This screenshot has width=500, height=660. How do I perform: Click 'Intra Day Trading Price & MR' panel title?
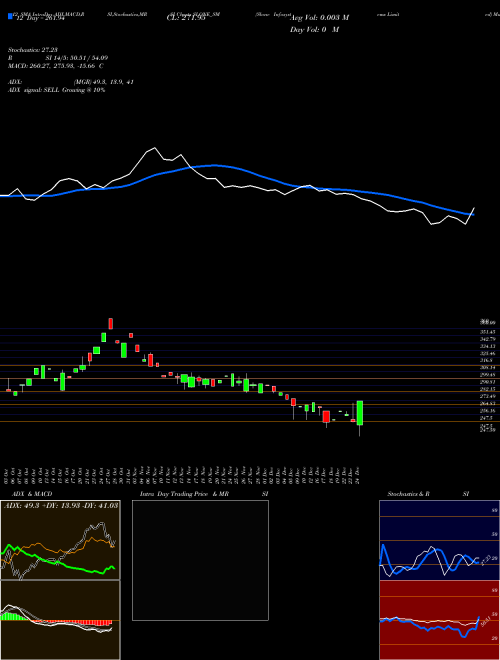point(184,494)
